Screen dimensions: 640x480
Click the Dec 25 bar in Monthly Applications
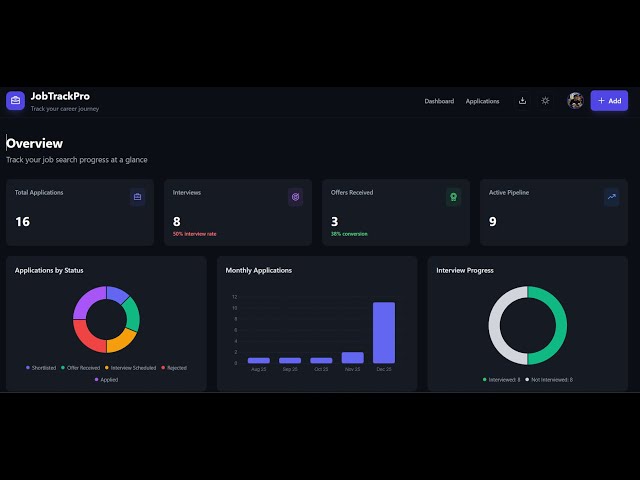[x=384, y=333]
